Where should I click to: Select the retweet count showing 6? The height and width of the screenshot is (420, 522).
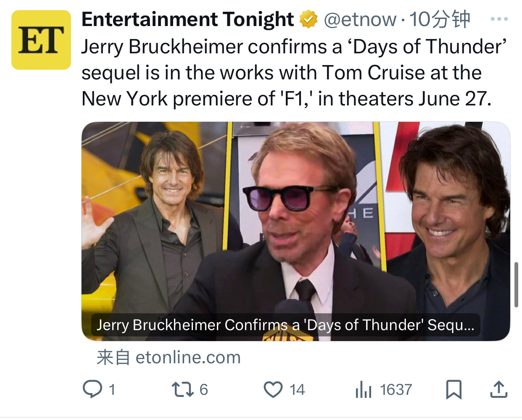click(x=204, y=390)
